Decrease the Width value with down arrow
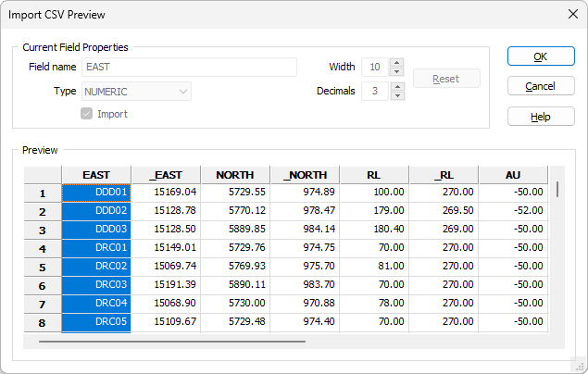The height and width of the screenshot is (374, 588). click(397, 71)
